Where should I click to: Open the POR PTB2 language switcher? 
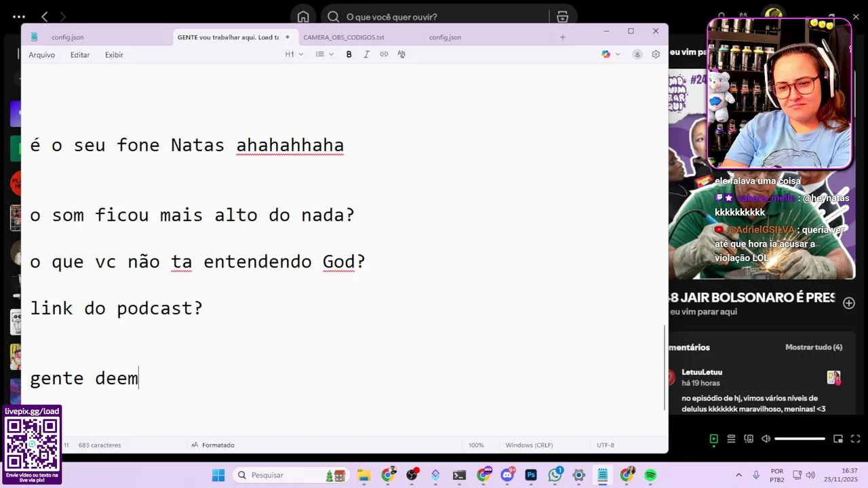tap(777, 475)
